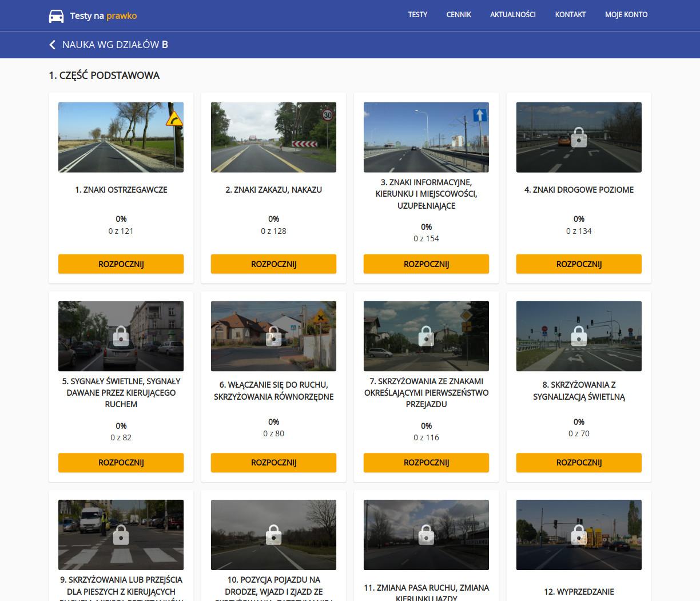Open the TESTY menu item
The height and width of the screenshot is (601, 700).
pos(417,15)
